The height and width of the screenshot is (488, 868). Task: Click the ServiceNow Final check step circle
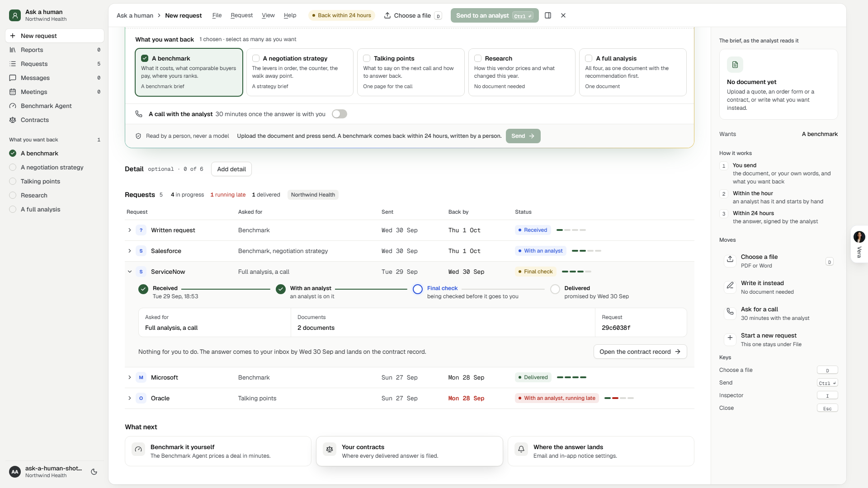click(418, 289)
